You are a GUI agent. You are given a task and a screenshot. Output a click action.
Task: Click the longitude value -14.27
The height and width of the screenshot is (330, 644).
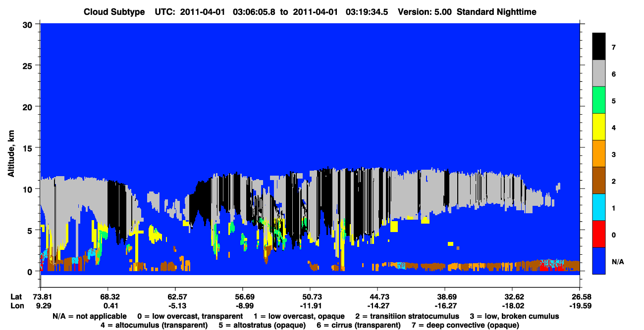click(377, 306)
